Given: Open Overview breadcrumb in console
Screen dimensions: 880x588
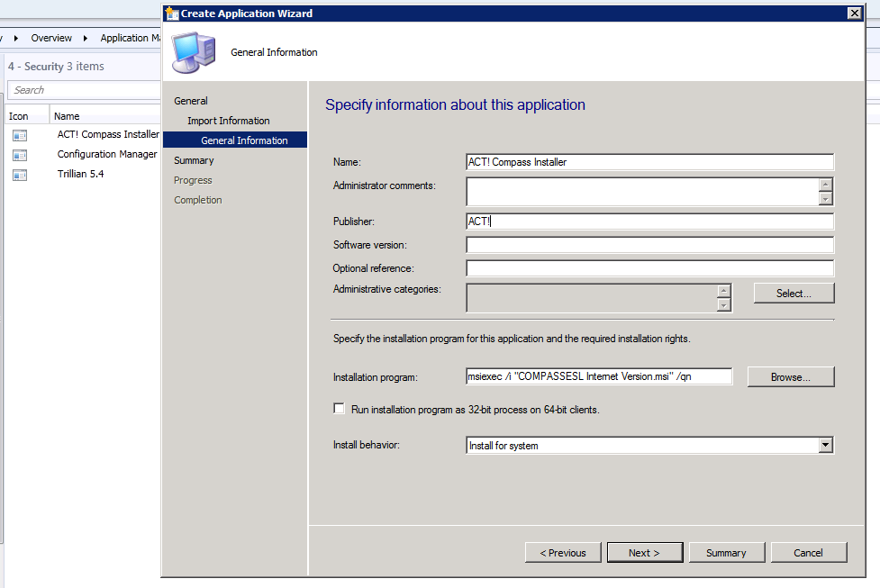Looking at the screenshot, I should 51,38.
